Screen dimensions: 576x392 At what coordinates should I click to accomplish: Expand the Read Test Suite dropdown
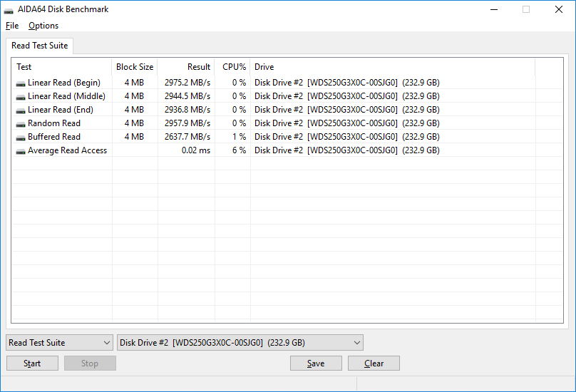(x=59, y=343)
